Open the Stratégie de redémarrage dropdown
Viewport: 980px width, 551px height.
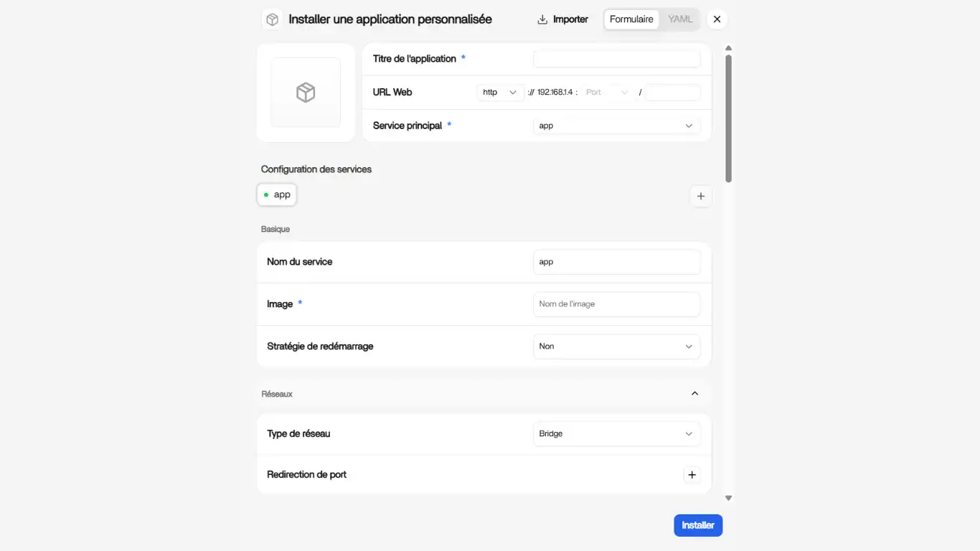pyautogui.click(x=616, y=347)
